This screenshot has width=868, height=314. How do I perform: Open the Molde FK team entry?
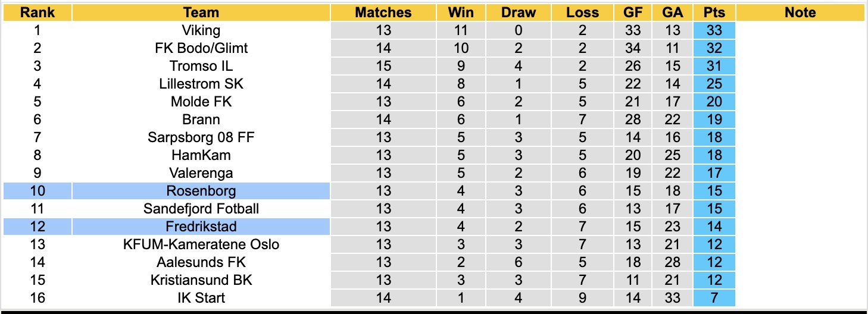tap(201, 102)
